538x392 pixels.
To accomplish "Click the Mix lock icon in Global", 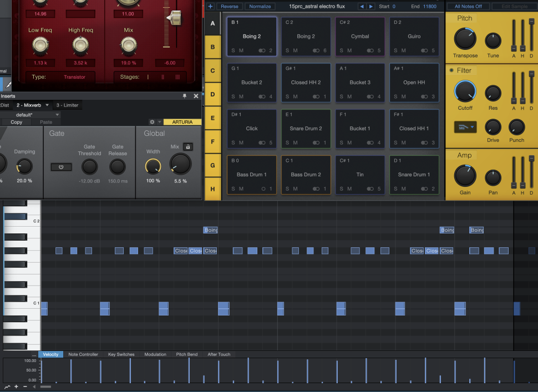I will click(188, 147).
